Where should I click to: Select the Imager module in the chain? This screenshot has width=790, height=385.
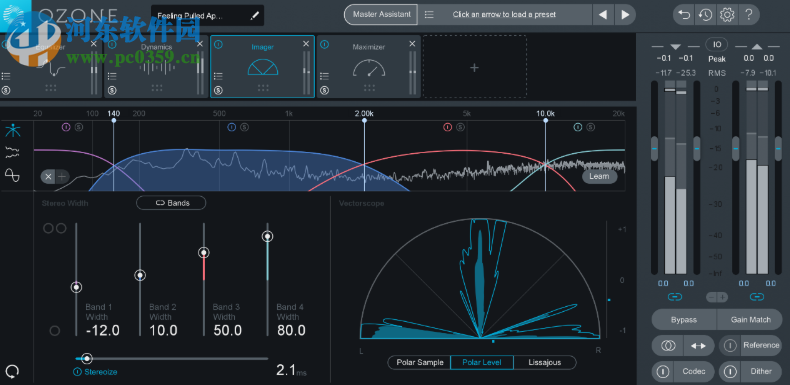point(262,66)
